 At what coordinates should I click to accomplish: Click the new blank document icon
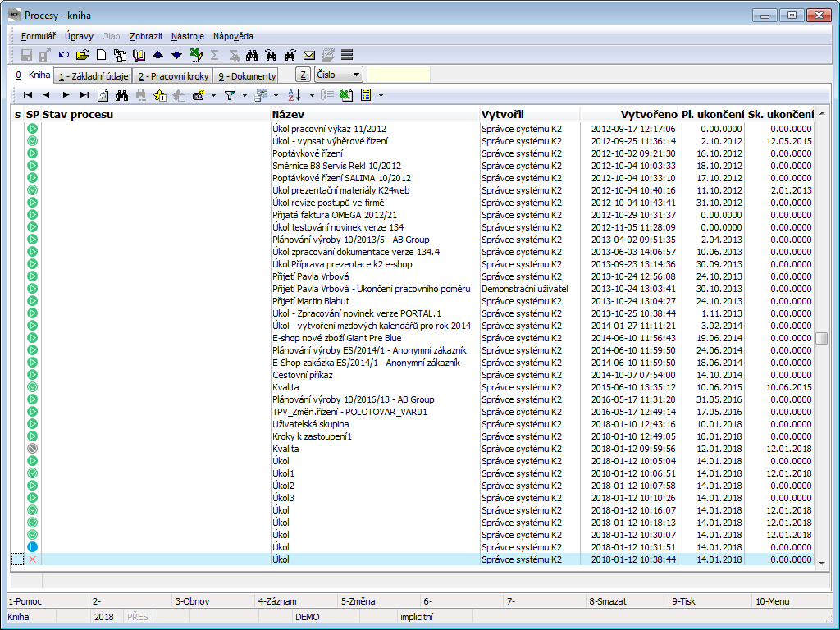(102, 55)
